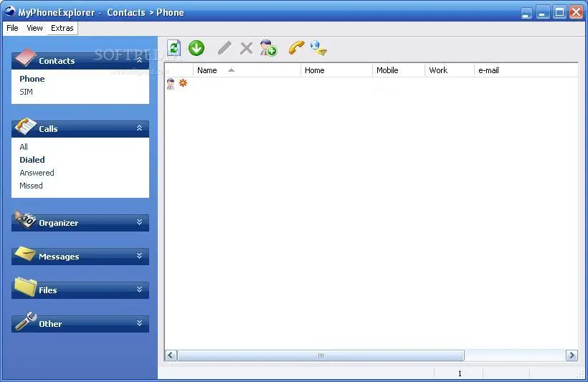588x382 pixels.
Task: Click the Work column header
Action: pyautogui.click(x=450, y=70)
